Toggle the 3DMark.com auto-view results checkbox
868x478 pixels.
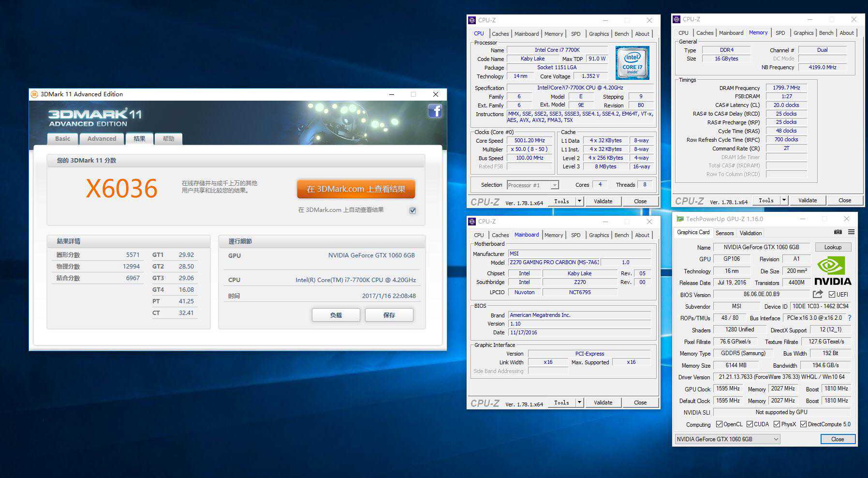pos(412,210)
